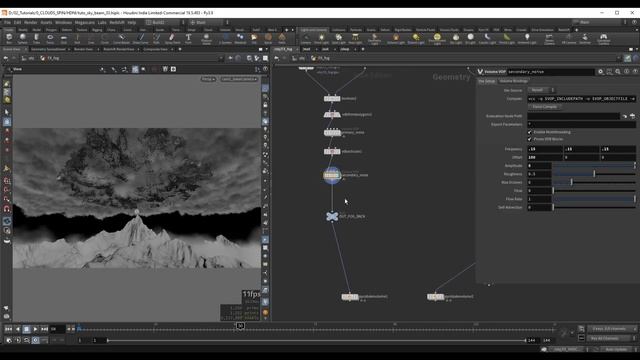Jump to the first frame
Image resolution: width=640 pixels, height=360 pixels.
pos(8,329)
